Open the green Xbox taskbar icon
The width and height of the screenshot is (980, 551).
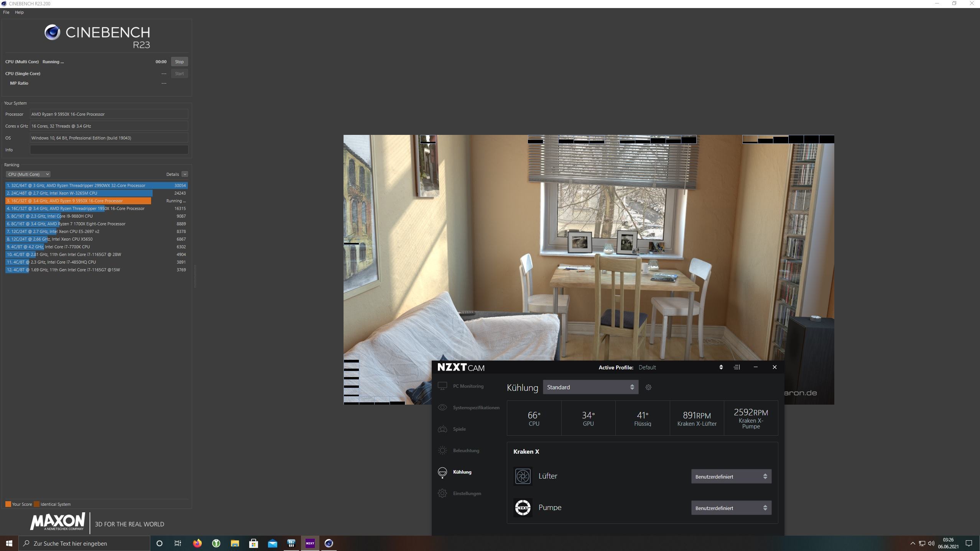pos(216,543)
